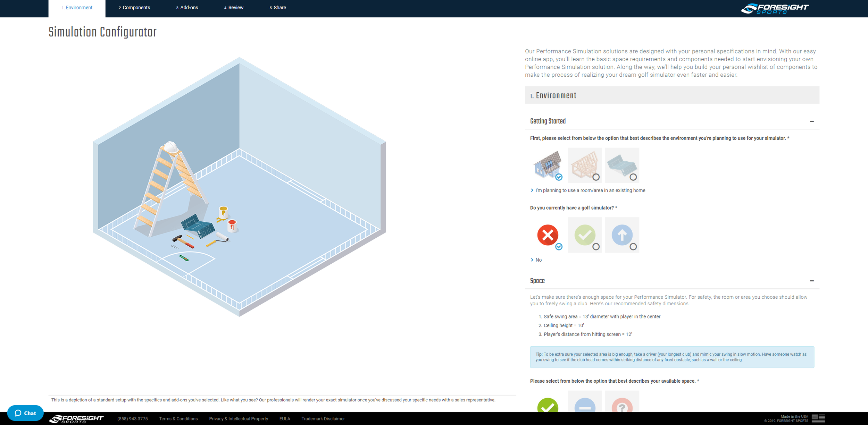
Task: Go to the 4. Review tab
Action: pos(234,8)
